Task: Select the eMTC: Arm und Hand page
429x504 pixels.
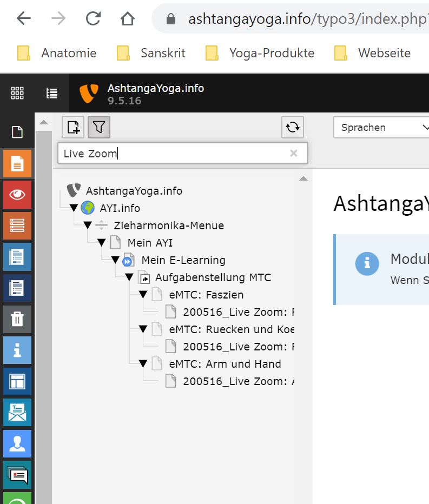Action: 225,364
